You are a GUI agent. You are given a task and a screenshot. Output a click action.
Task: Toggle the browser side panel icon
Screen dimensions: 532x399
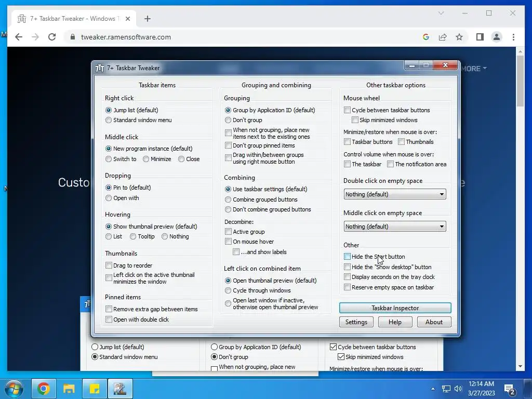click(x=480, y=37)
